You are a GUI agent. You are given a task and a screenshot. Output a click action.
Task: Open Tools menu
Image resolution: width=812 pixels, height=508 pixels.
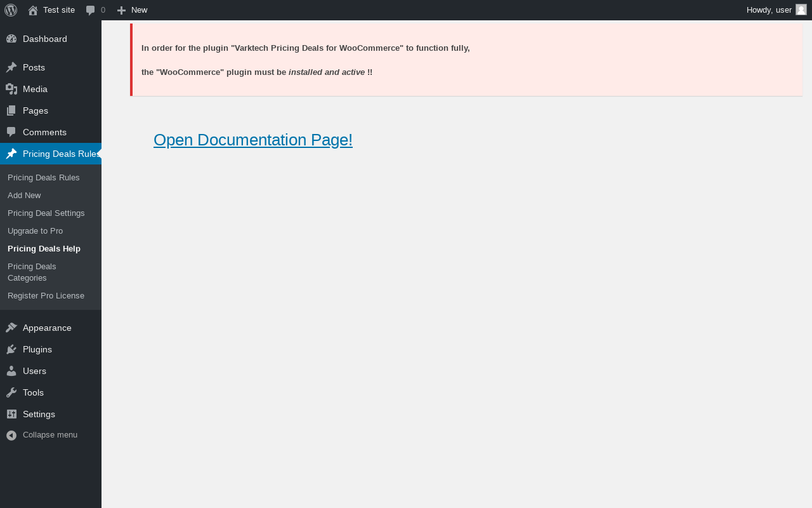coord(51,392)
